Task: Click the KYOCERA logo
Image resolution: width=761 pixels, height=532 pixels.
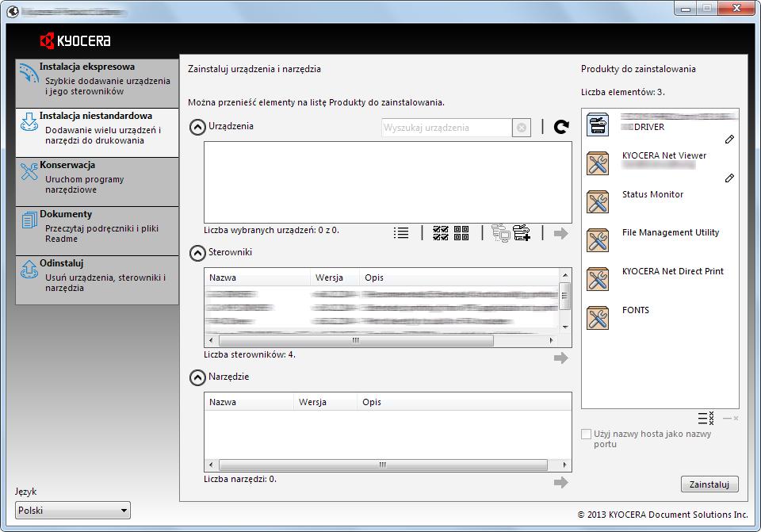Action: pos(75,40)
